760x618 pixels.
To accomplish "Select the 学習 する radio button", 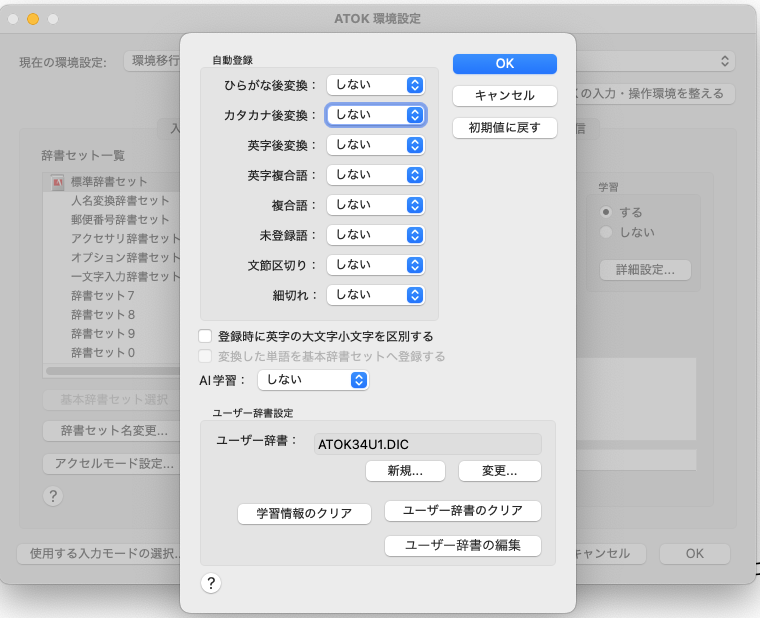I will (606, 212).
